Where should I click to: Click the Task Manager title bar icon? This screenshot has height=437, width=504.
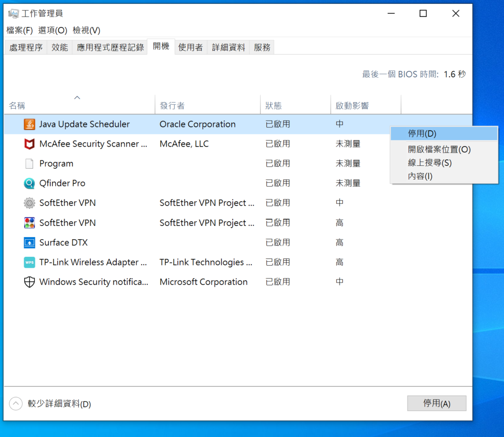[13, 13]
